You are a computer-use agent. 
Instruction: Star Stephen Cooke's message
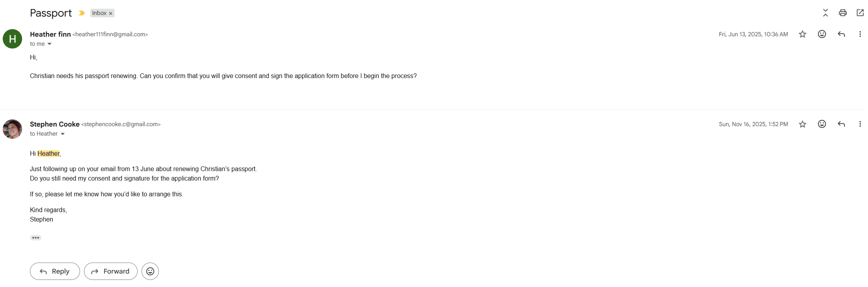pyautogui.click(x=802, y=124)
